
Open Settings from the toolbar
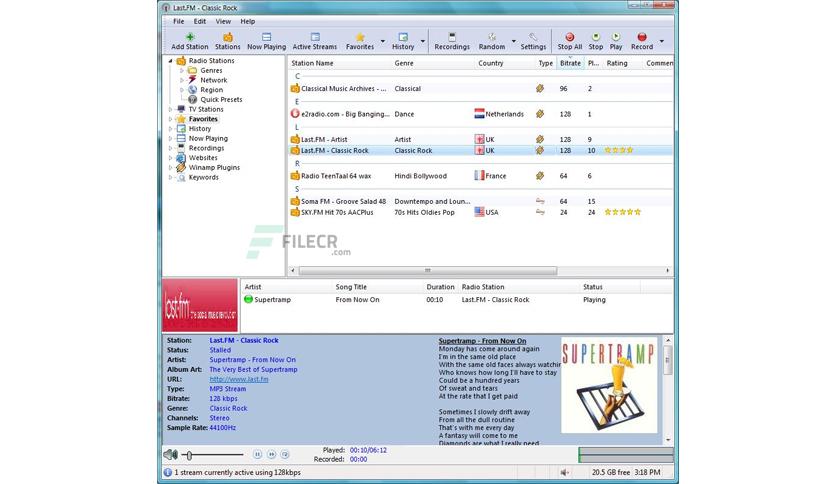pyautogui.click(x=533, y=41)
